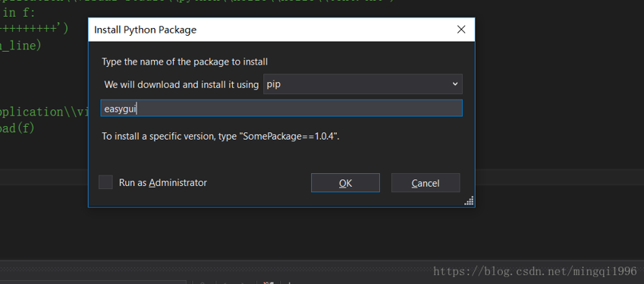Open the blog.csdn.net/mingqi1996 watermark link

click(535, 271)
